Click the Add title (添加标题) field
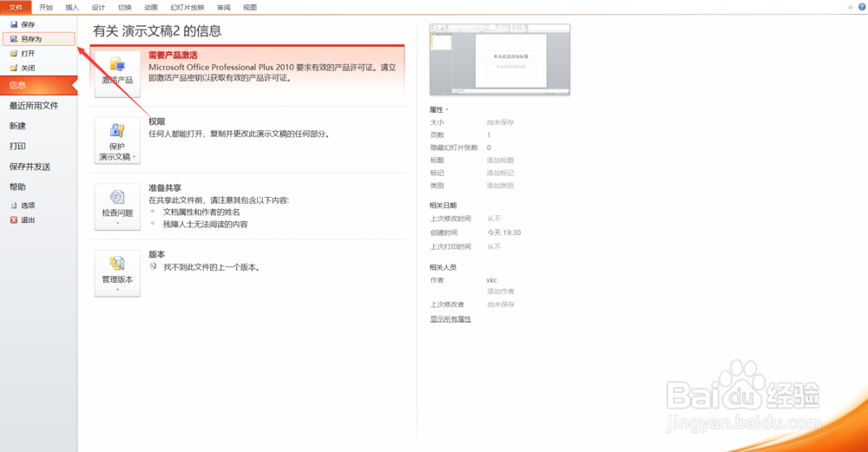This screenshot has width=868, height=452. coord(501,160)
